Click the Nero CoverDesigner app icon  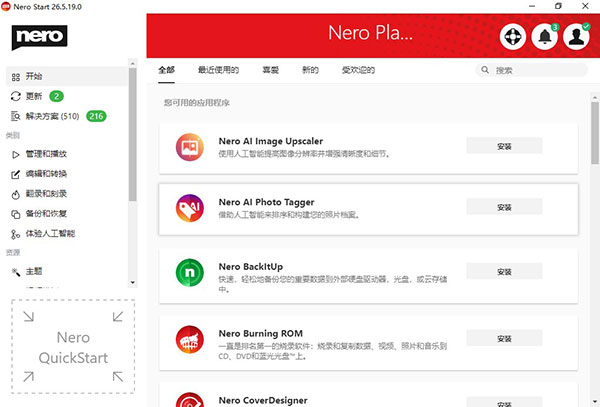(190, 400)
